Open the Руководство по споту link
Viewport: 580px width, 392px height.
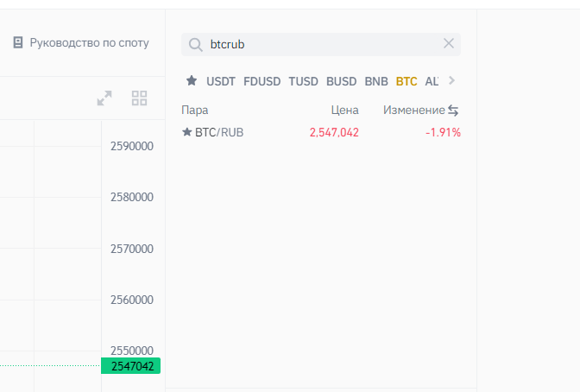89,42
